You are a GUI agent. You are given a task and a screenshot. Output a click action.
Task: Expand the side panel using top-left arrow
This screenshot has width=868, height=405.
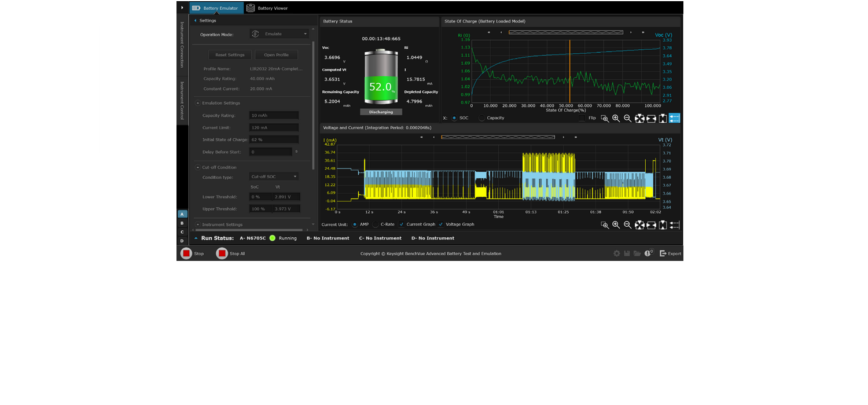tap(182, 8)
